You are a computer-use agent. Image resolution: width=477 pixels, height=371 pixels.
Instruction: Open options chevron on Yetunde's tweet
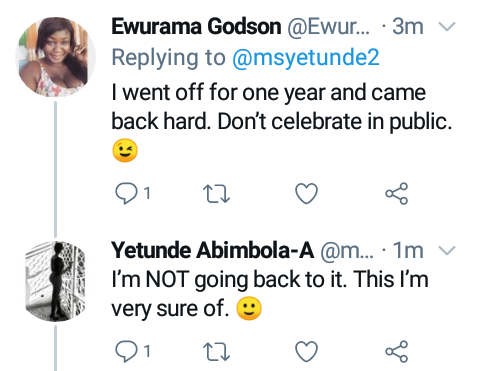(447, 250)
